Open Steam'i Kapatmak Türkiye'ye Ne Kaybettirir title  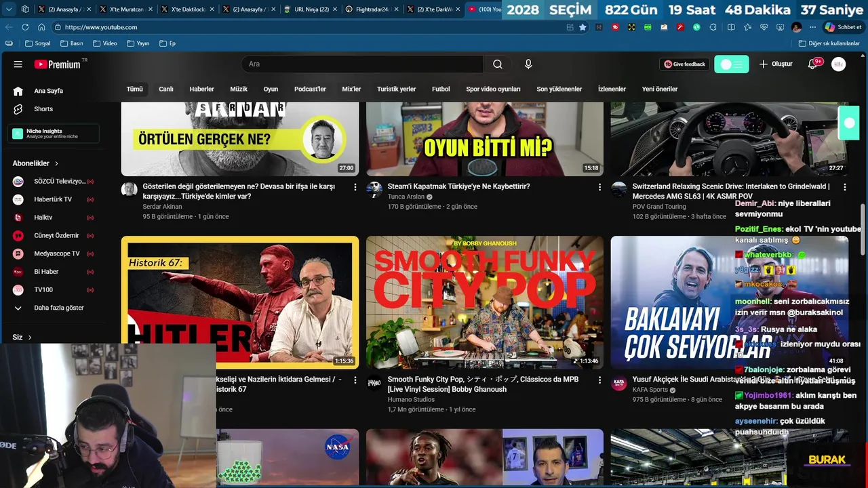point(458,186)
